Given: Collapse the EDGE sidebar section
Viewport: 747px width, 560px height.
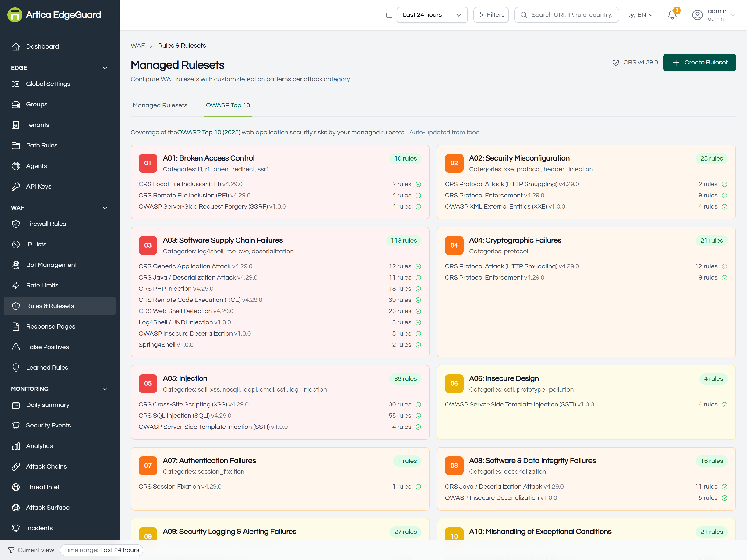Looking at the screenshot, I should click(105, 68).
